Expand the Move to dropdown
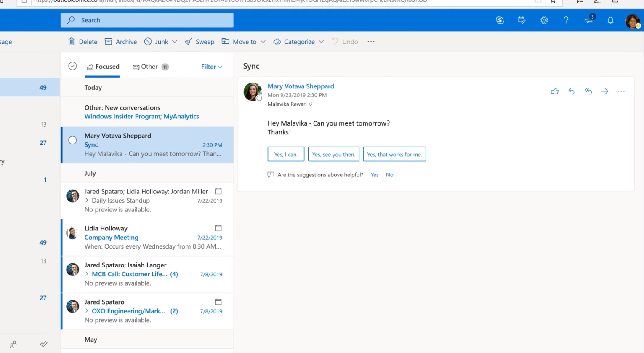644x353 pixels. pyautogui.click(x=263, y=42)
